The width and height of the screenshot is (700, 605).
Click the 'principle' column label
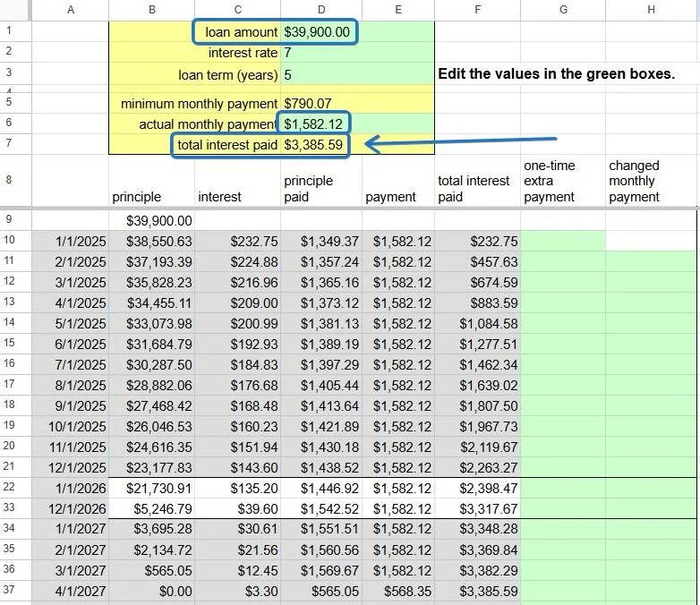136,197
